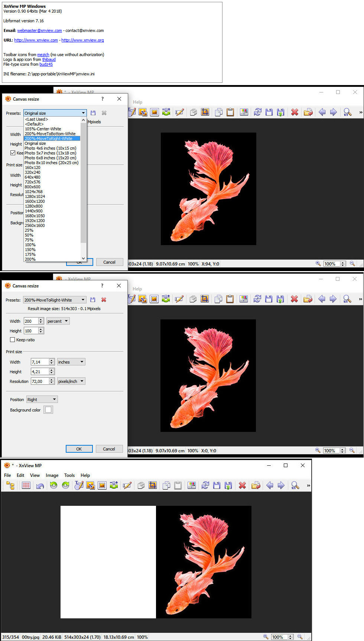Choose 640x480 in the preset list
The width and height of the screenshot is (364, 641).
[x=52, y=177]
